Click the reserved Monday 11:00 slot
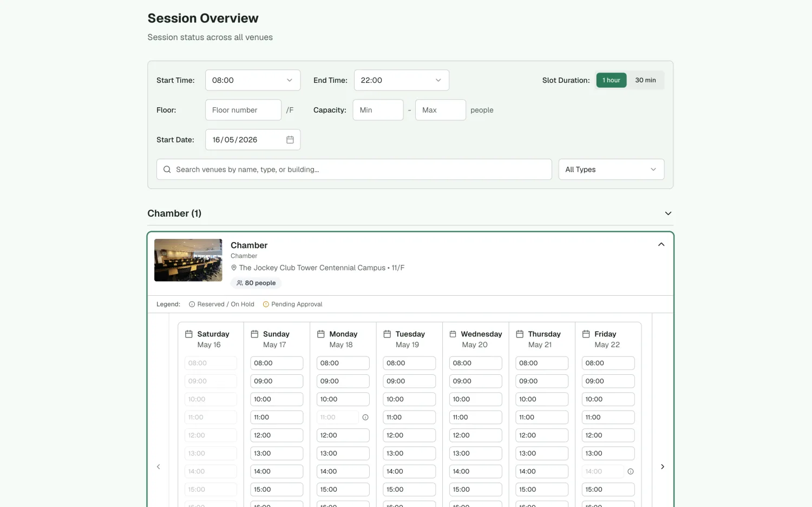The image size is (812, 507). coord(338,417)
